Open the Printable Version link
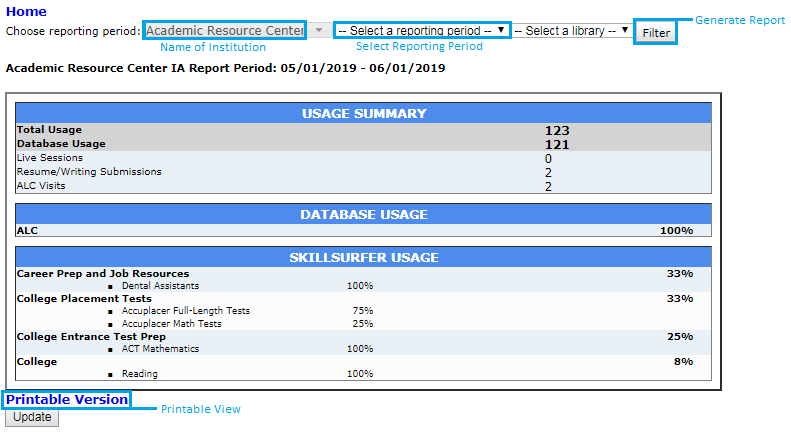 pos(67,400)
